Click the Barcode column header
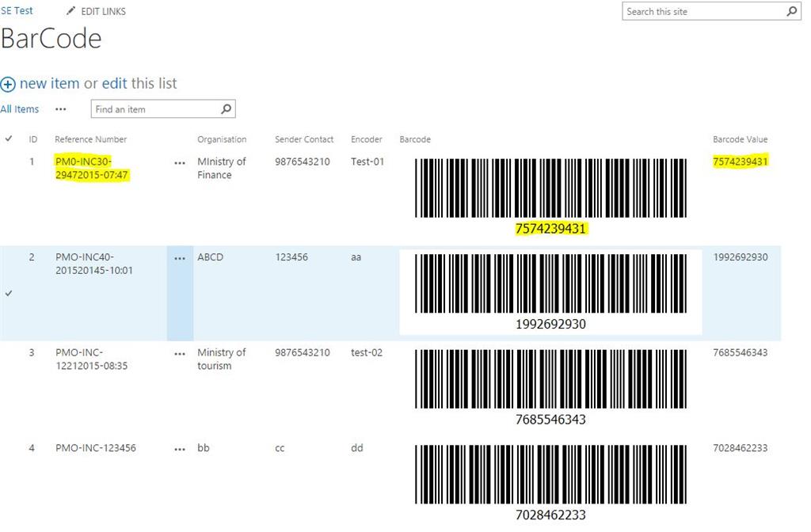 click(x=415, y=139)
